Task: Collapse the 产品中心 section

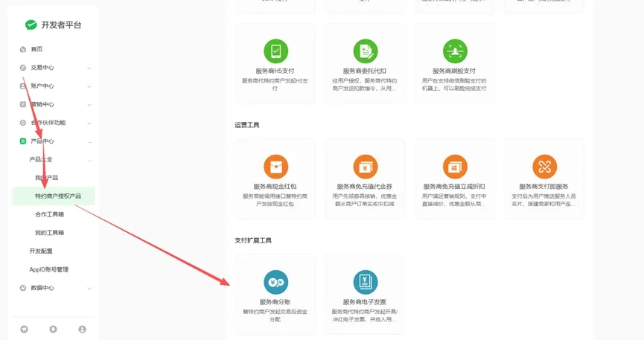Action: pyautogui.click(x=89, y=141)
